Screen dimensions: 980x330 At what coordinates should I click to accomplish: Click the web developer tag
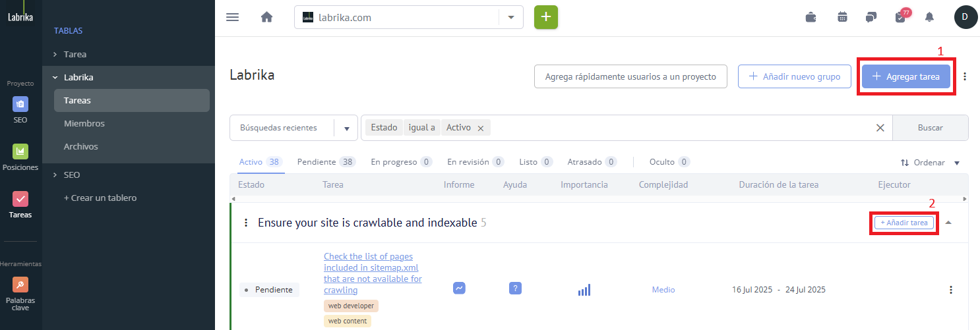(352, 306)
